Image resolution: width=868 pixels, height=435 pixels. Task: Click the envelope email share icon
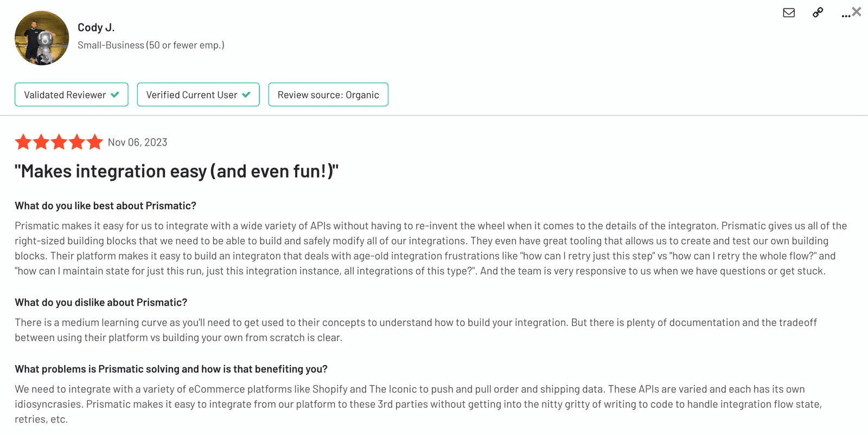pos(789,12)
